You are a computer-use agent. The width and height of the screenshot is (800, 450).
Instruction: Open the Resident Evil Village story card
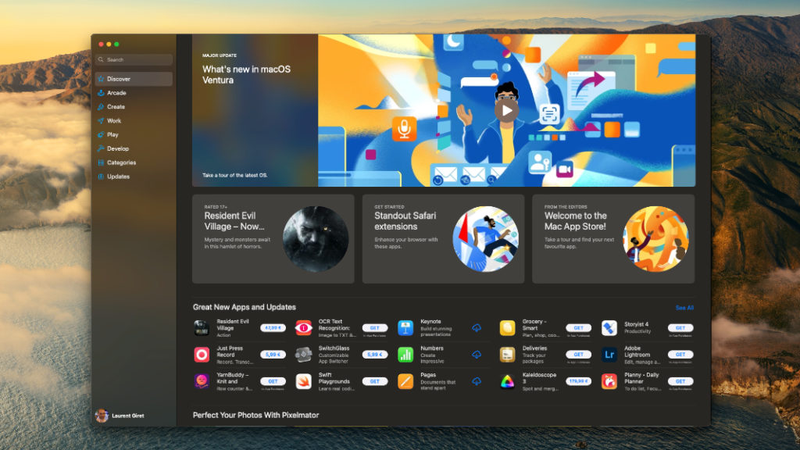(x=273, y=239)
